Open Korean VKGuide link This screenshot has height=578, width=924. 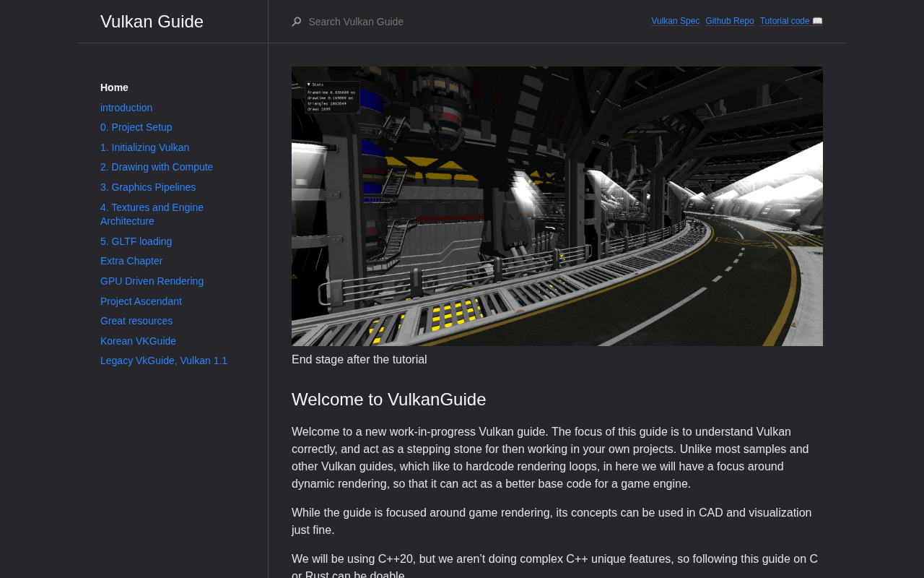point(138,341)
